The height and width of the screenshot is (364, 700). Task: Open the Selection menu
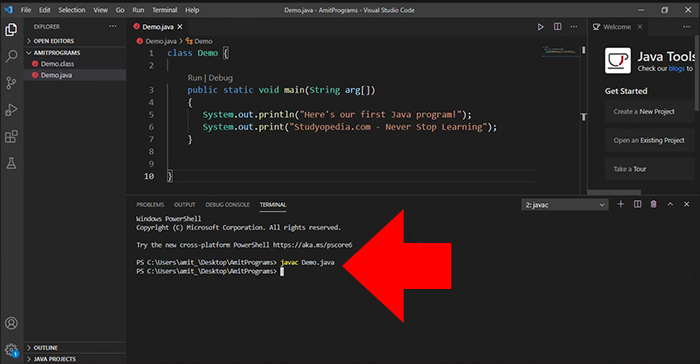click(71, 10)
